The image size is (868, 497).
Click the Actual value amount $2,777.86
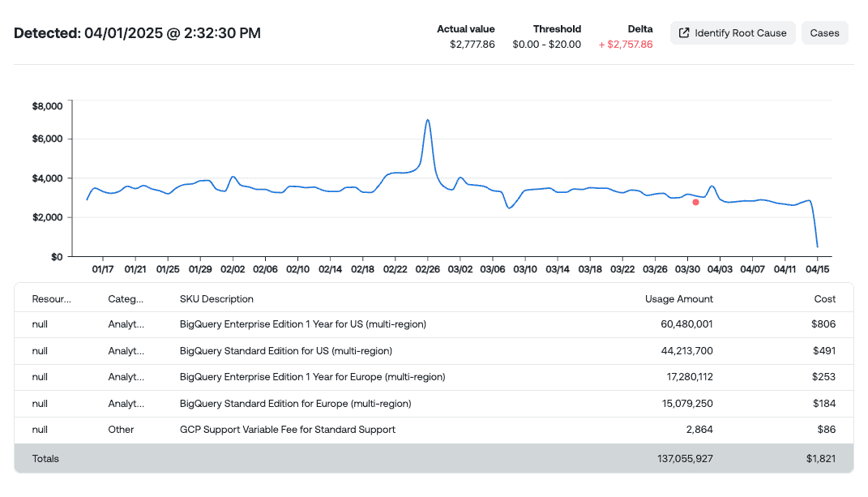click(466, 45)
